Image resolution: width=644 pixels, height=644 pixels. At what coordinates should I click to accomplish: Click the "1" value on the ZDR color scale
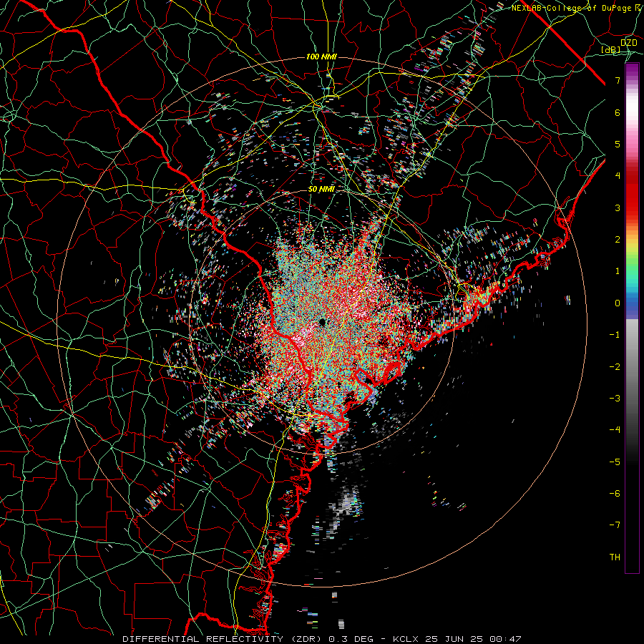(x=618, y=271)
